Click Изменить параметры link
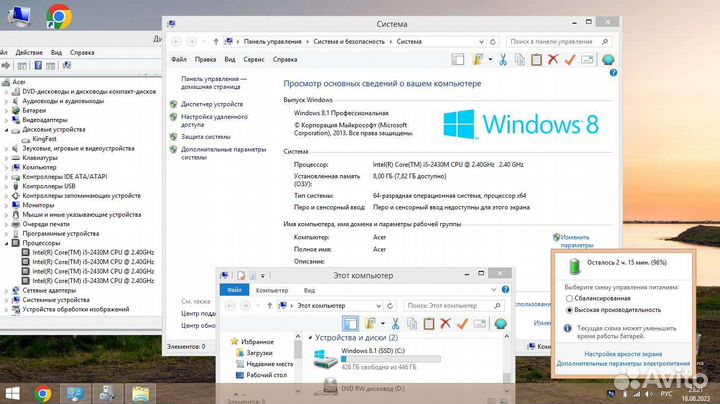 pyautogui.click(x=575, y=241)
